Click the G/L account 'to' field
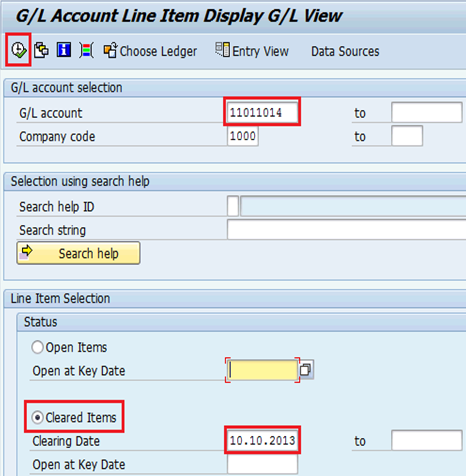The width and height of the screenshot is (466, 476). pyautogui.click(x=427, y=112)
